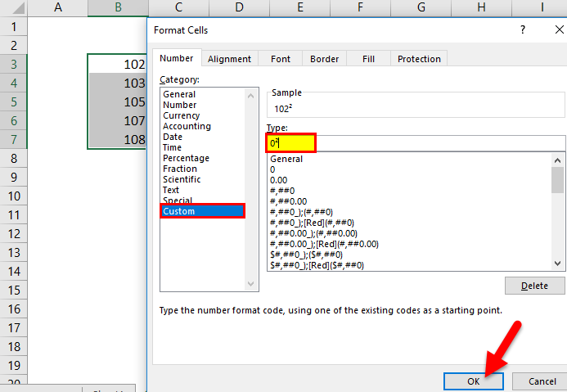Choose the Scientific category
Viewport: 567px width, 392px height.
[182, 179]
